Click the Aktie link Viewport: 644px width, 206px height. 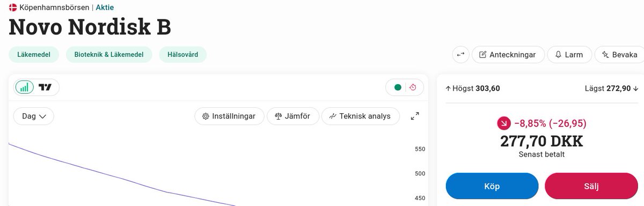(x=105, y=8)
